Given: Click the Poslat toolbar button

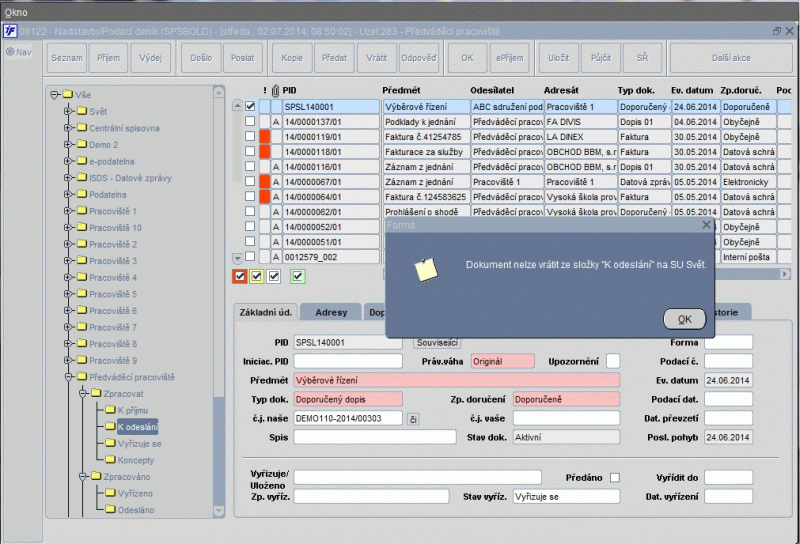Looking at the screenshot, I should pyautogui.click(x=242, y=58).
